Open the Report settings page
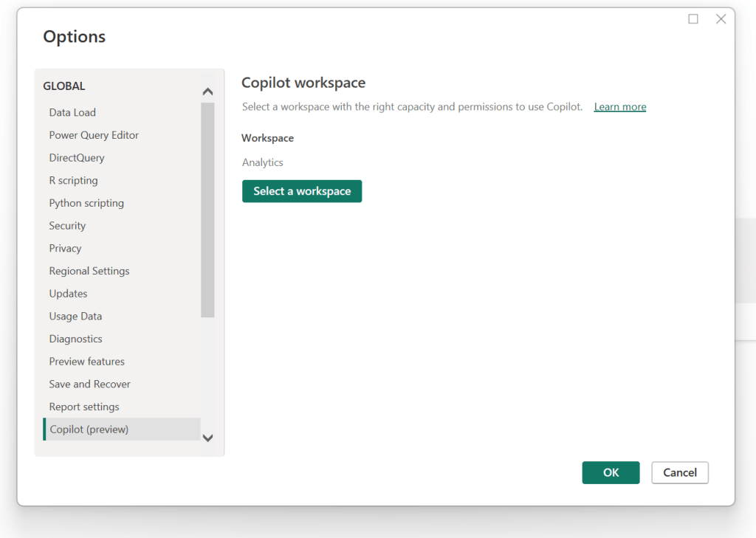 pos(83,407)
